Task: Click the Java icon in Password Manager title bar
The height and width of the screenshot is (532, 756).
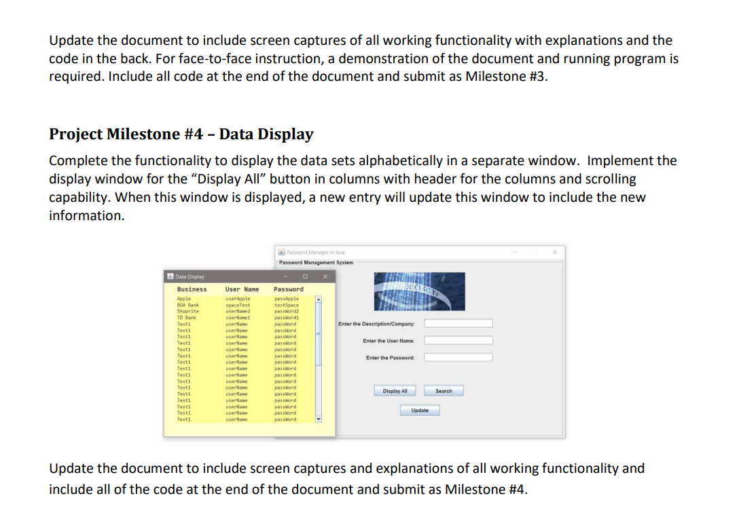Action: click(x=282, y=252)
